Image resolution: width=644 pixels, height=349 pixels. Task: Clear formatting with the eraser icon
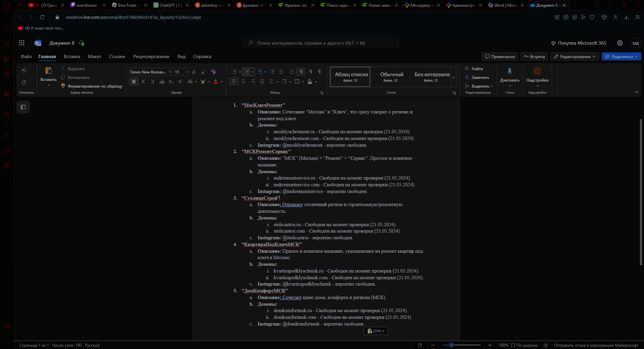click(x=213, y=72)
